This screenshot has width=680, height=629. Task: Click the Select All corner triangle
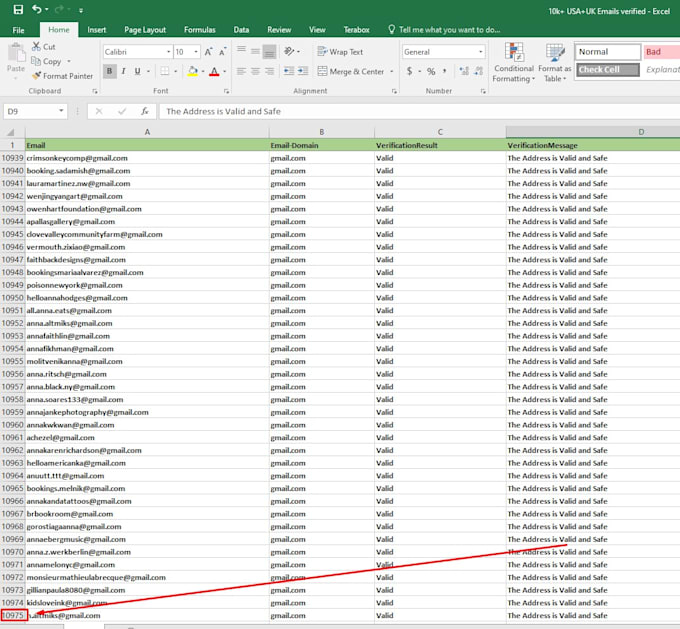(x=12, y=132)
